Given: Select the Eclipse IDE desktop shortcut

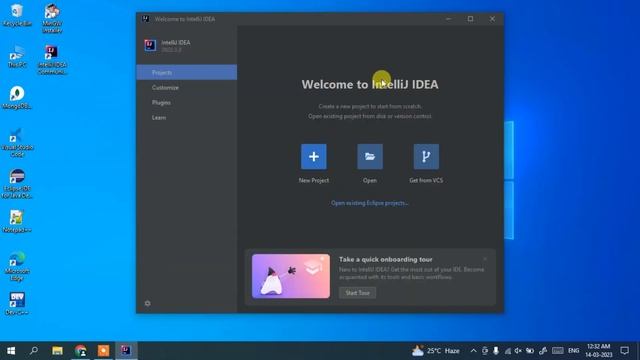Looking at the screenshot, I should 17,184.
